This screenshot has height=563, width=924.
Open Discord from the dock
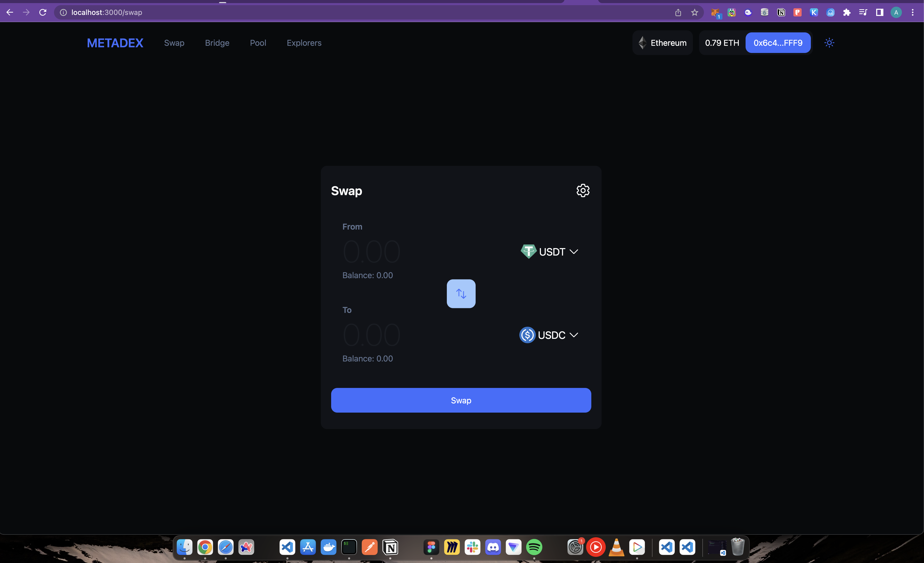[493, 547]
